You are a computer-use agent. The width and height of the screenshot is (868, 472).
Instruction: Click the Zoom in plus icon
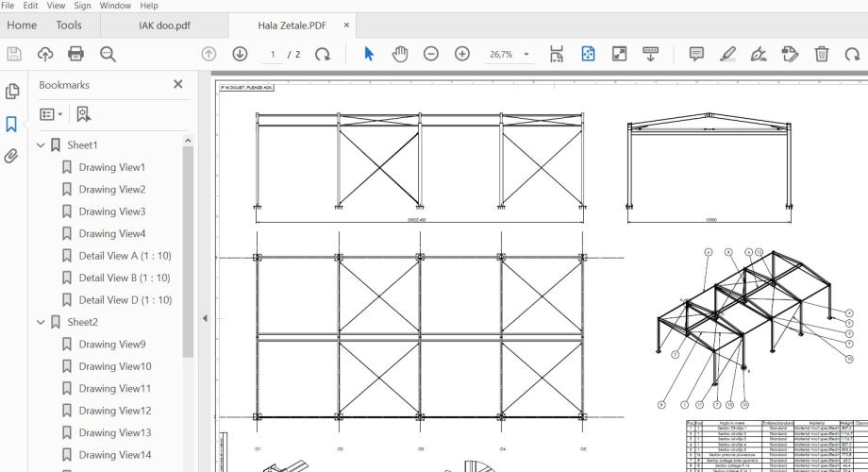pyautogui.click(x=462, y=55)
